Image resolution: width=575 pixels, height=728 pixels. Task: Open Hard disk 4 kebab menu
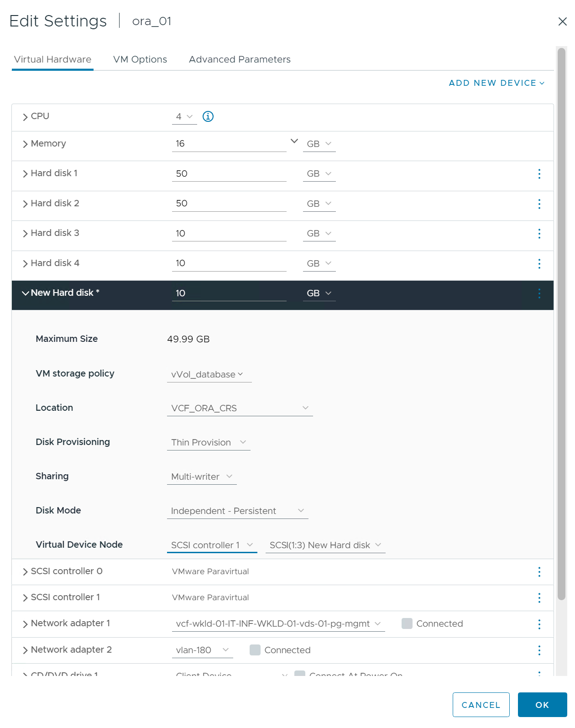[x=539, y=264]
